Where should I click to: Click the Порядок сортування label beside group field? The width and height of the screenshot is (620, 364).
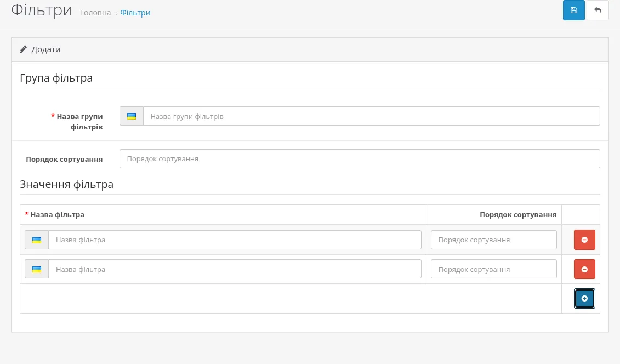click(64, 160)
